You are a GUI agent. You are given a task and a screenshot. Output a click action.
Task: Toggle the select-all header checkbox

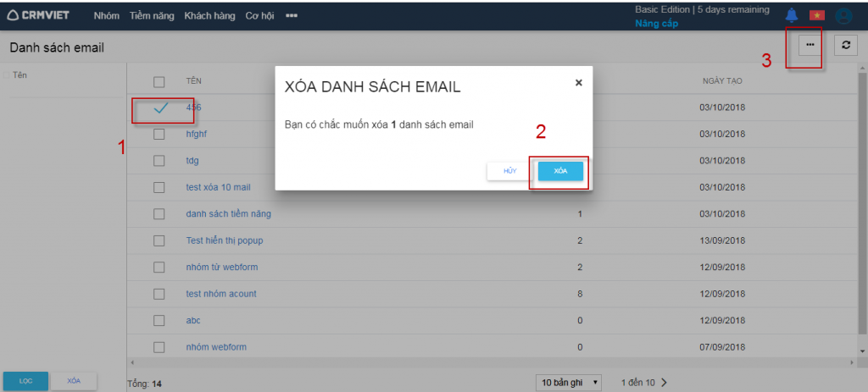(159, 81)
